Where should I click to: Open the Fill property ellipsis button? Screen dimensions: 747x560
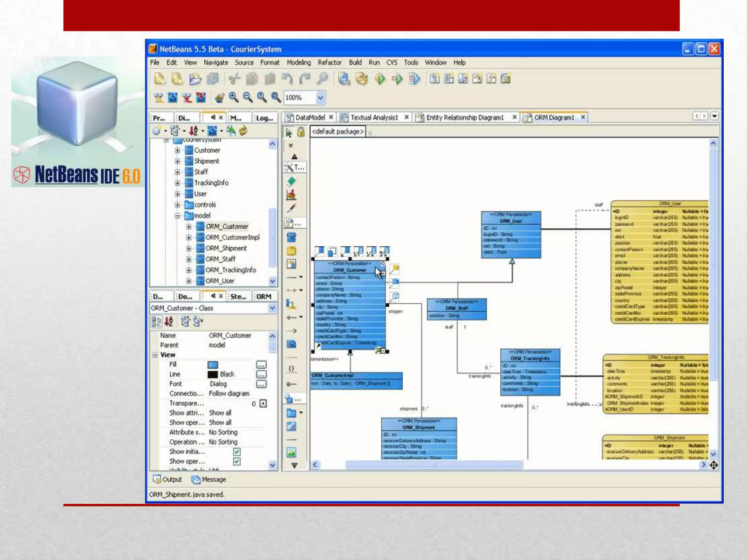pos(261,365)
